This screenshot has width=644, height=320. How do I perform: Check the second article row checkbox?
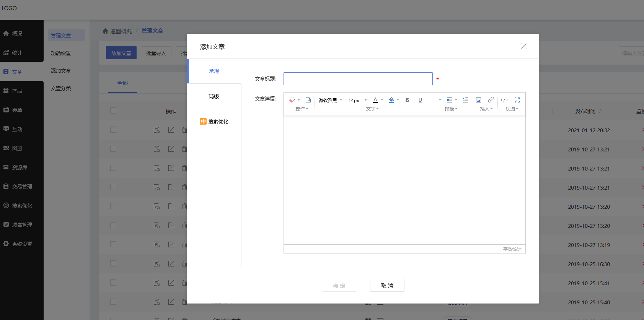click(x=113, y=149)
